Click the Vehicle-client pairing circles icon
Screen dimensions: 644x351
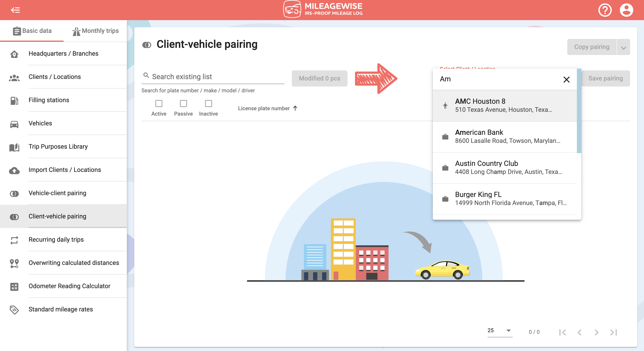(14, 194)
